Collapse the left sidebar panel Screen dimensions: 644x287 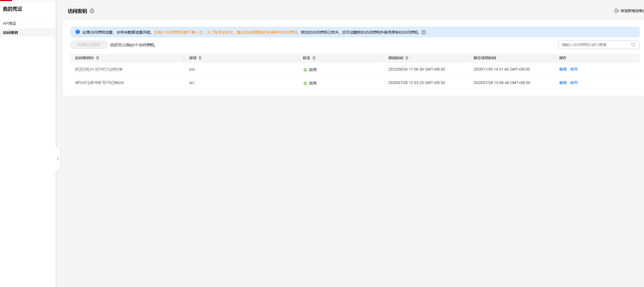pos(58,159)
